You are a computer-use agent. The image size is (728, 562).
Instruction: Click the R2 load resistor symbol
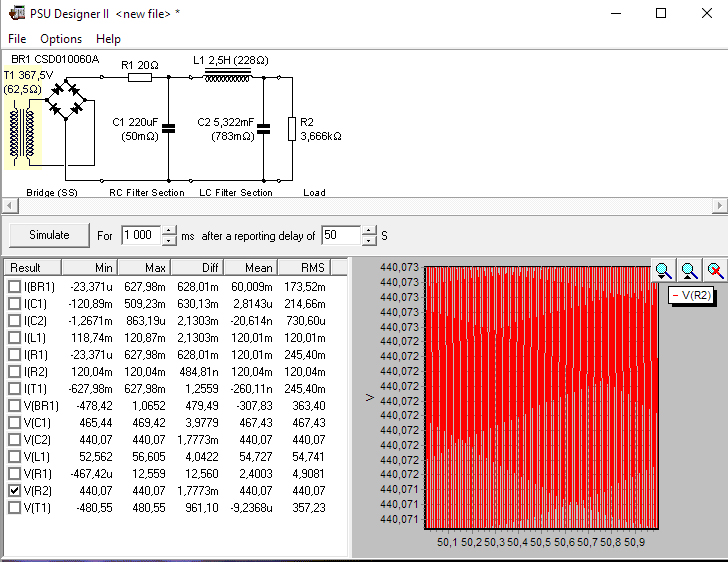291,128
